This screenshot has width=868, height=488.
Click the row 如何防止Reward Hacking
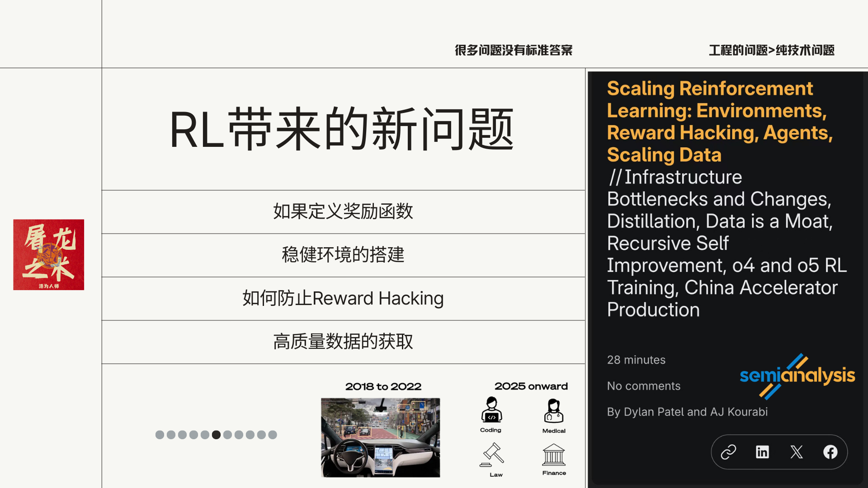coord(344,298)
